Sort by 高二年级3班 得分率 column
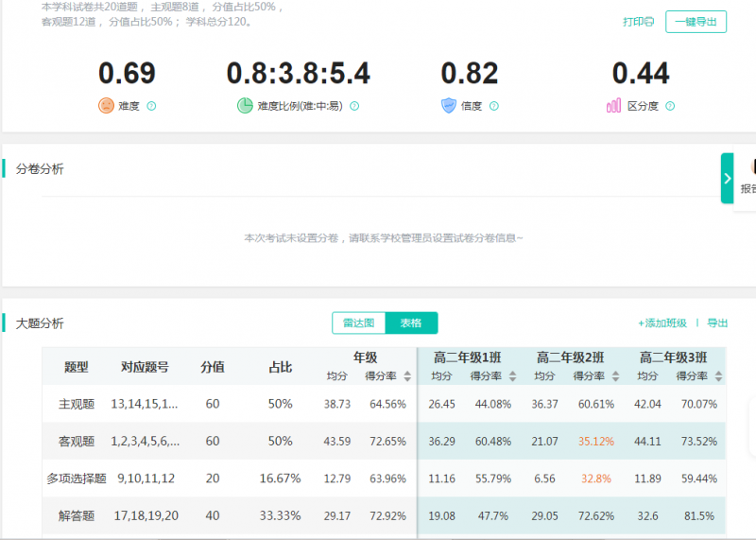Image resolution: width=756 pixels, height=540 pixels. (718, 376)
